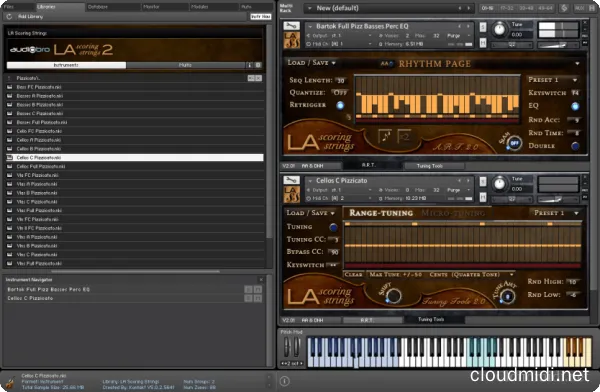The width and height of the screenshot is (600, 392).
Task: Close the Bartok Full Pizz Basses instrument
Action: [585, 23]
